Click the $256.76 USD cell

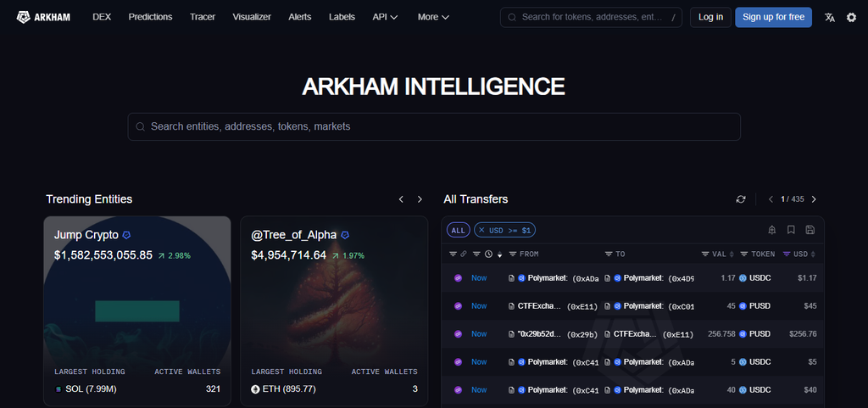tap(804, 334)
